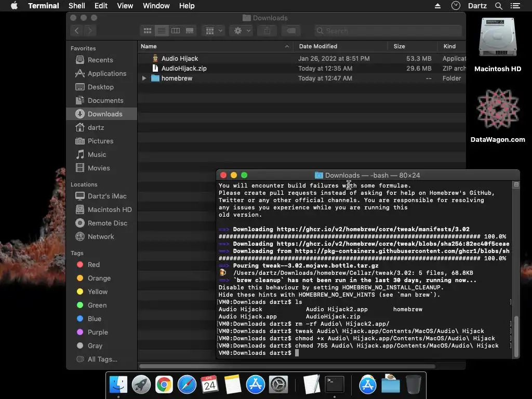Open All Tags… in sidebar
532x399 pixels.
[101, 360]
